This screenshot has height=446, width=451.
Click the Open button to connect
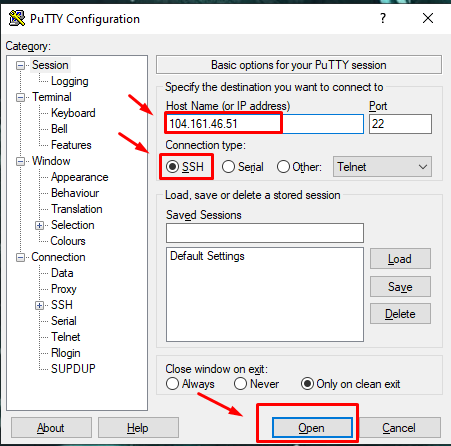pos(312,428)
